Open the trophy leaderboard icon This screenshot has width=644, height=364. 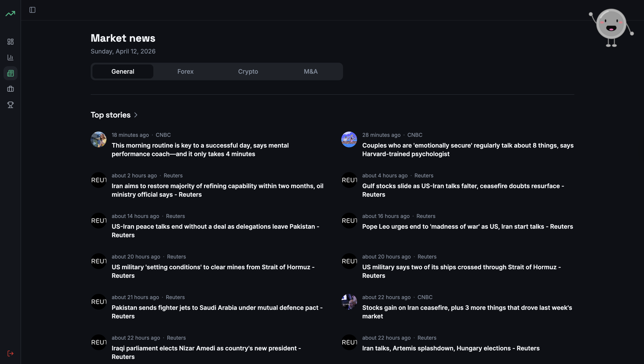click(10, 105)
